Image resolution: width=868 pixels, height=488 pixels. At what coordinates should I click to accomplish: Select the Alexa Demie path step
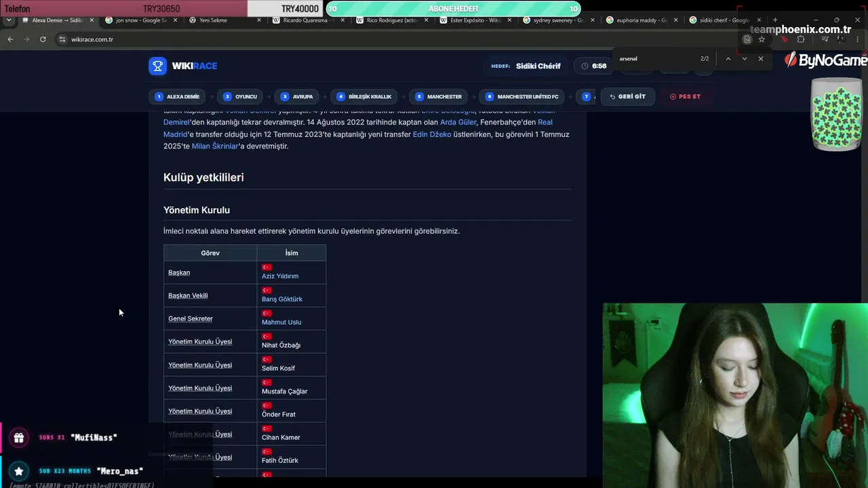178,96
